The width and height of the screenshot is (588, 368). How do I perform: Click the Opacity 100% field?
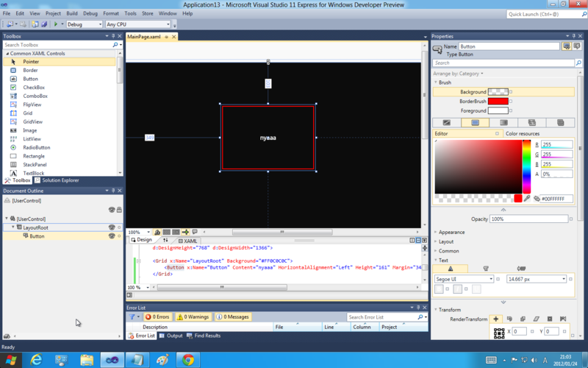528,219
